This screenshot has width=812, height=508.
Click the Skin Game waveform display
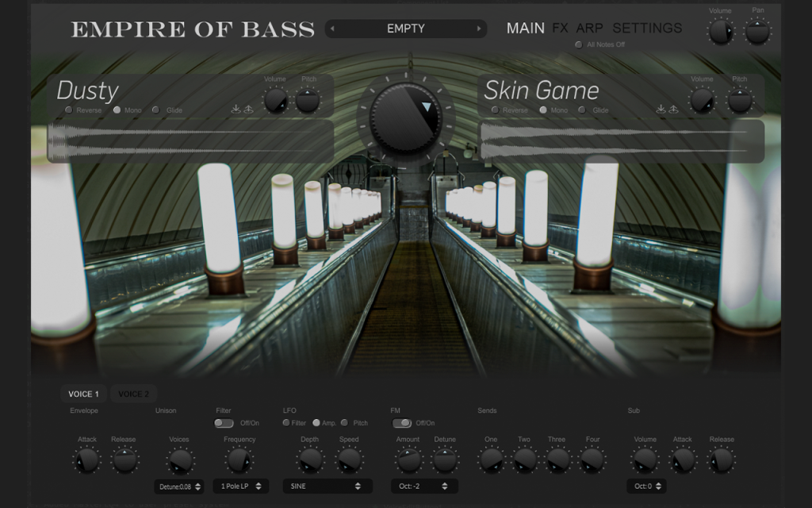point(622,141)
